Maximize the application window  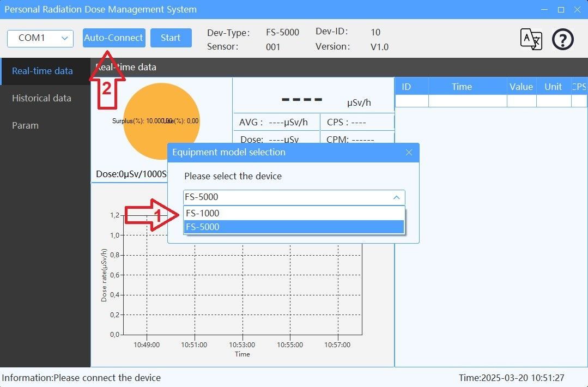tap(561, 10)
